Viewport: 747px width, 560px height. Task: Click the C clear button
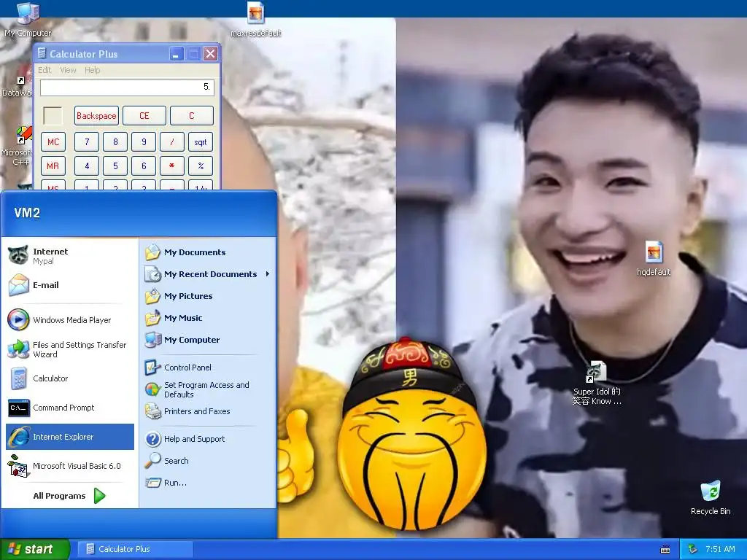click(x=192, y=116)
